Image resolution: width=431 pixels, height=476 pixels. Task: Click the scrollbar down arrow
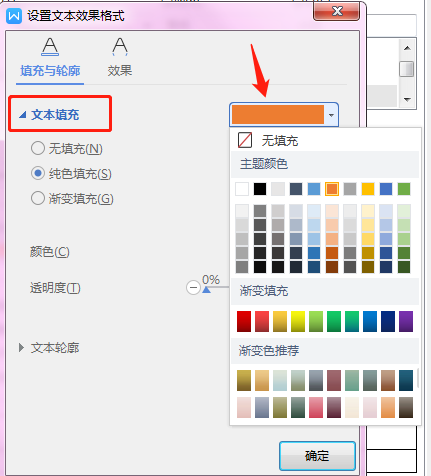pyautogui.click(x=407, y=99)
